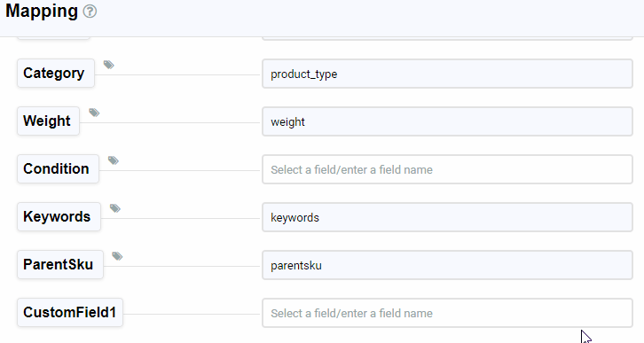
Task: Select the ParentSku field label
Action: click(x=60, y=265)
